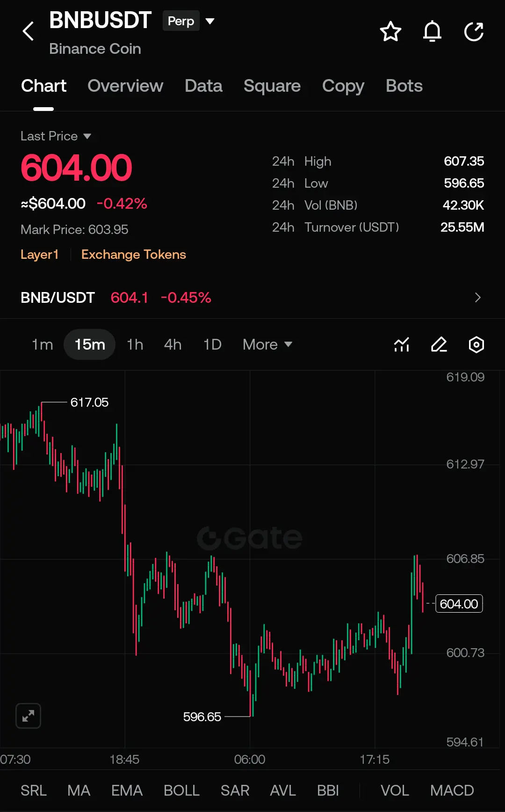Screen dimensions: 505x812
Task: Toggle the BBI indicator
Action: coord(328,790)
